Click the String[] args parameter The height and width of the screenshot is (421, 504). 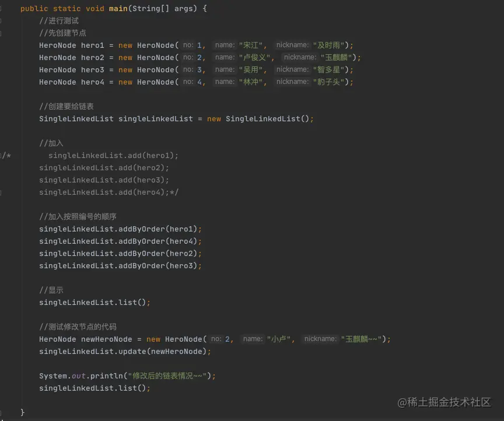pos(164,8)
